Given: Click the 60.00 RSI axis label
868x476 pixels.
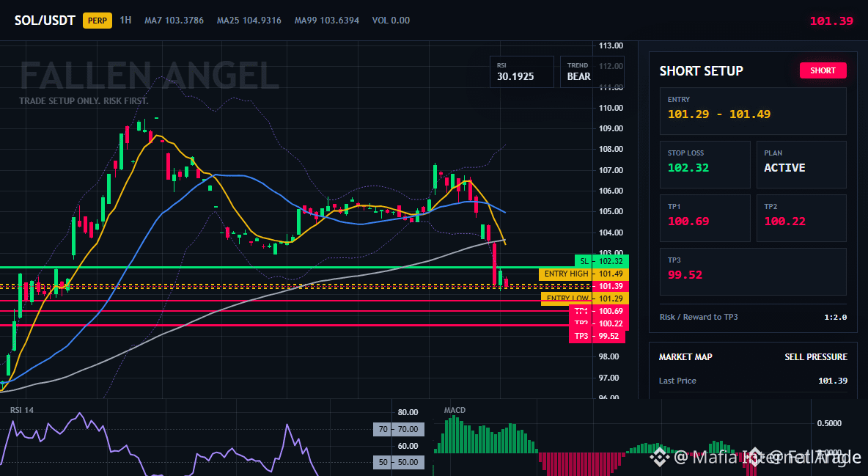Looking at the screenshot, I should coord(408,445).
